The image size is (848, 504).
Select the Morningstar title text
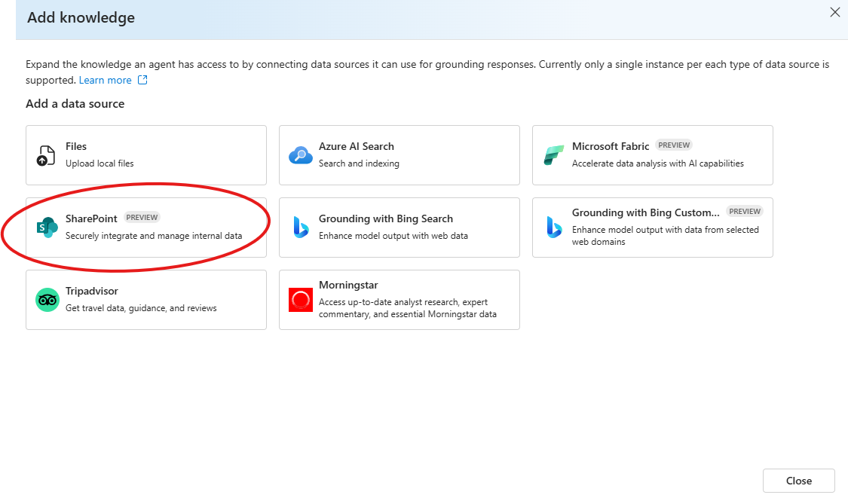[348, 285]
